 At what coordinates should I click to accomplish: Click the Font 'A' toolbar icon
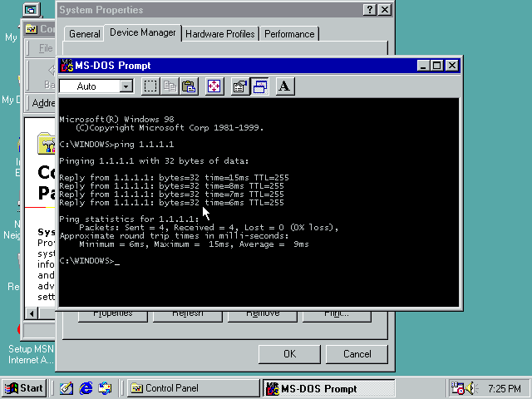click(284, 86)
